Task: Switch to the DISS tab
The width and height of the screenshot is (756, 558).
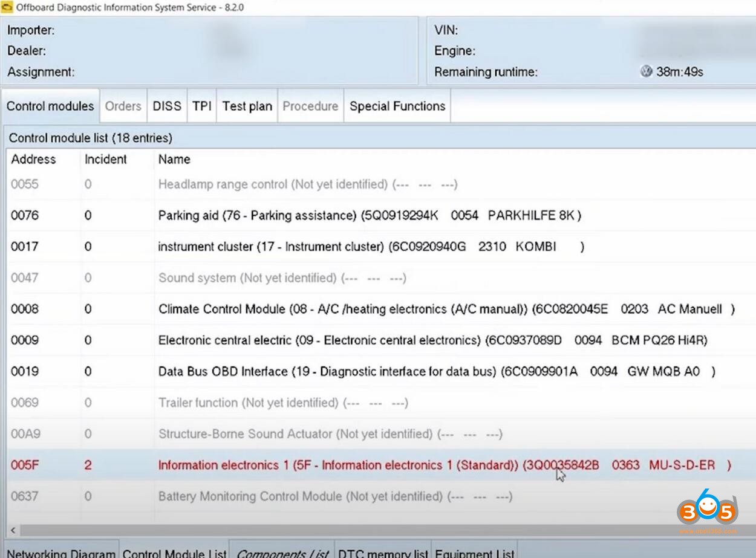Action: 167,106
